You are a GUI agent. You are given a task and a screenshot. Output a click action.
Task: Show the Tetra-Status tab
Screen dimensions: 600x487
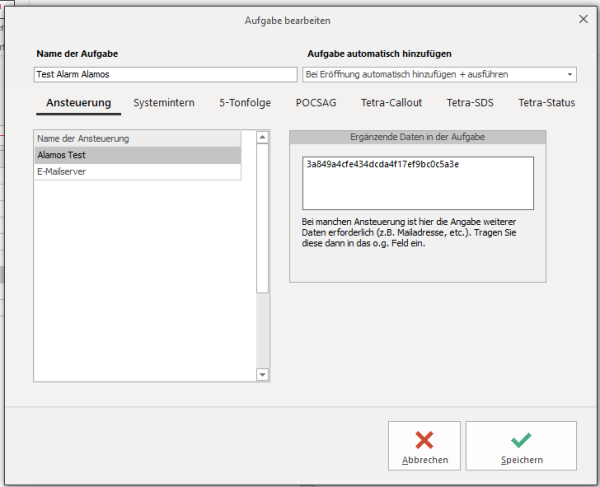[546, 102]
